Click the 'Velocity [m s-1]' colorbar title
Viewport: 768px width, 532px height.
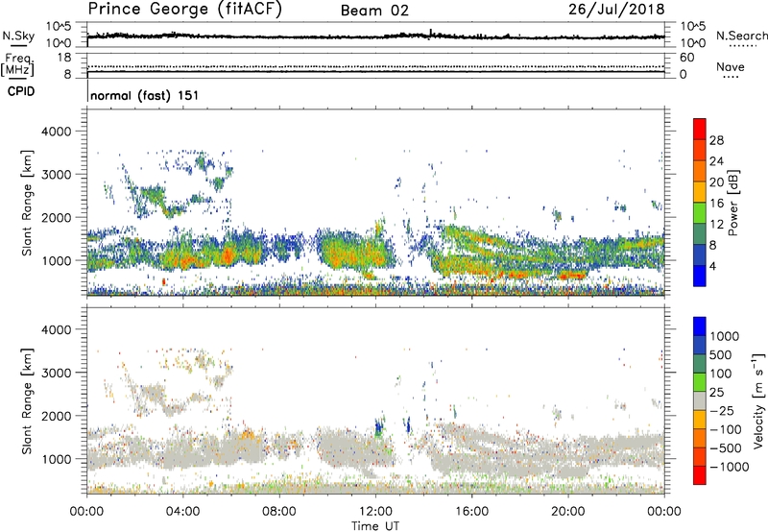coord(758,400)
